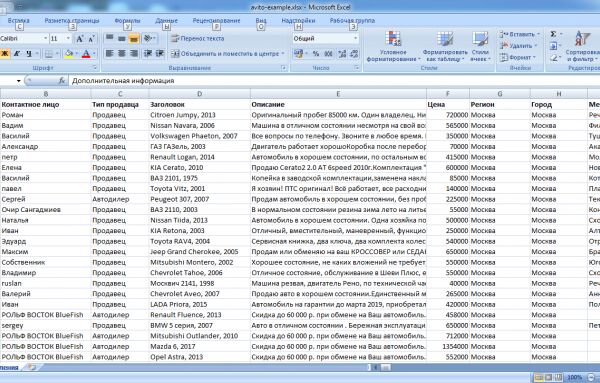Viewport: 600px width, 383px height.
Task: Switch to Page Layout view icon
Action: point(548,378)
